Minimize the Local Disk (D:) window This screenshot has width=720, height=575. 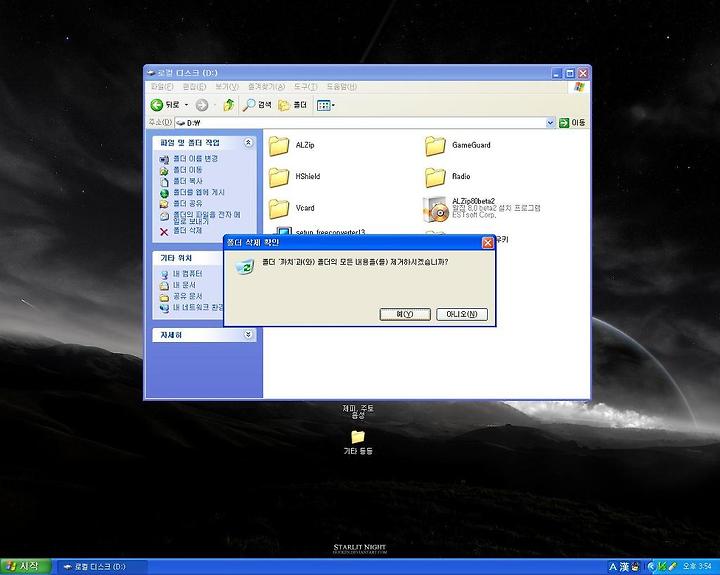point(557,73)
